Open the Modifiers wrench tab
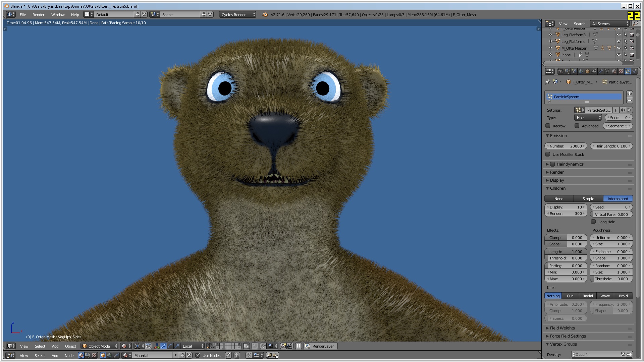The image size is (644, 362). tap(601, 71)
